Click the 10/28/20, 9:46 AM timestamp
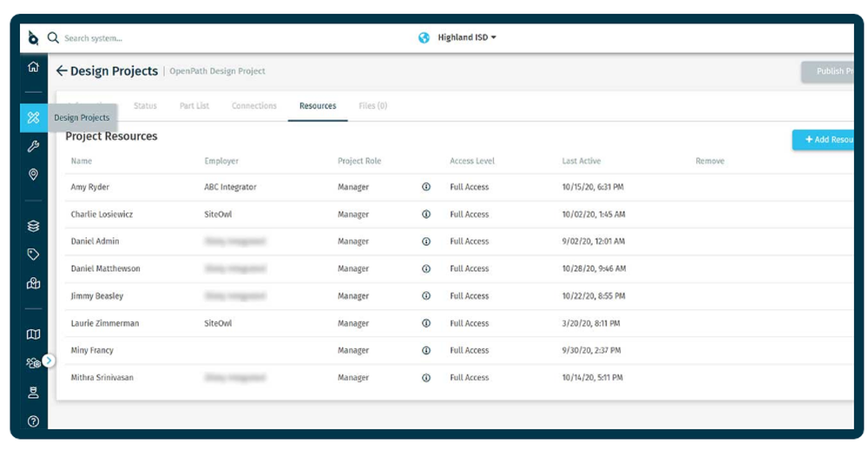 [x=594, y=268]
